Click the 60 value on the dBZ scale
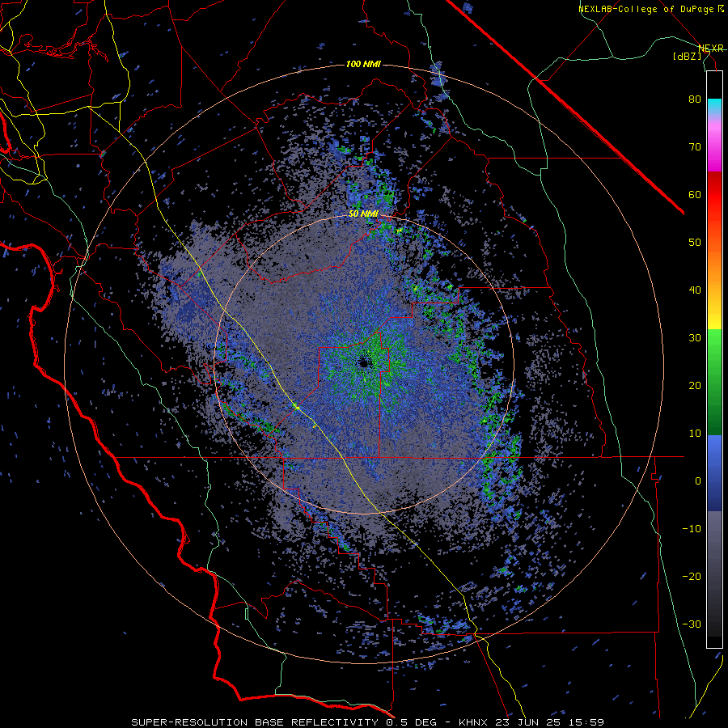The image size is (728, 728). coord(695,194)
